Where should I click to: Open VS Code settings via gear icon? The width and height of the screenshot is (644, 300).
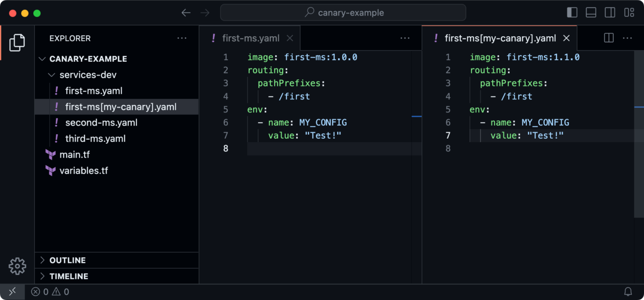(x=17, y=266)
